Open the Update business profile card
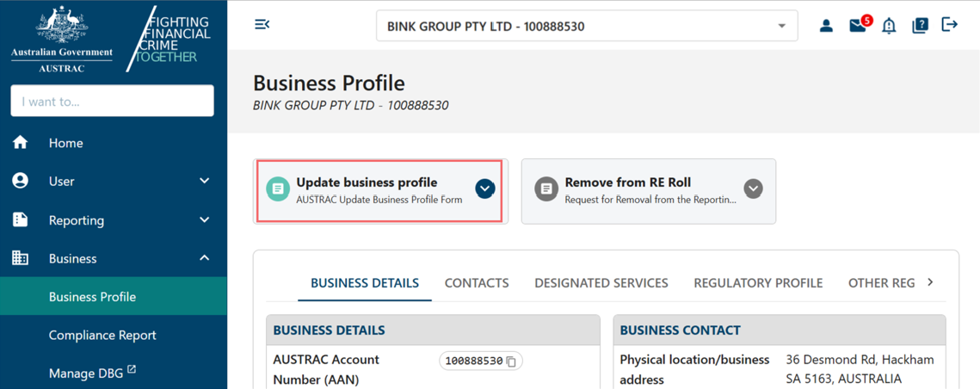Screen dimensions: 980x389 [x=380, y=190]
